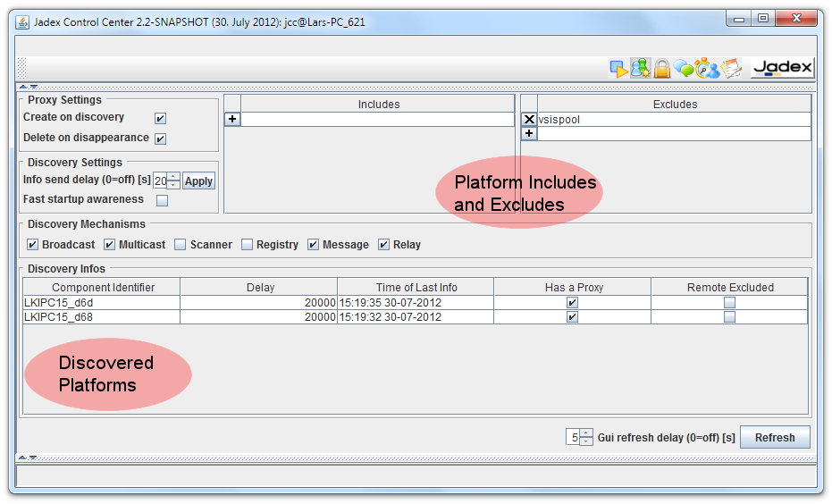Increase Info send delay with up arrow
Image resolution: width=832 pixels, height=504 pixels.
coord(173,176)
